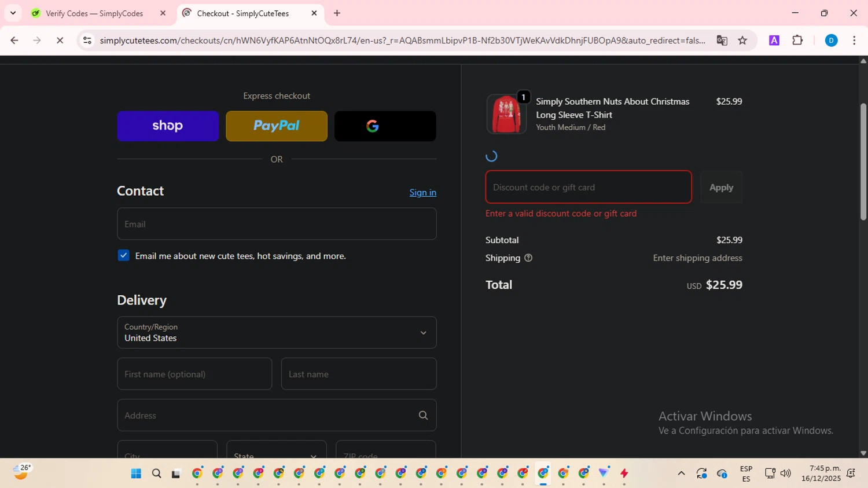Open the notifications bell icon
This screenshot has height=488, width=868.
click(851, 474)
